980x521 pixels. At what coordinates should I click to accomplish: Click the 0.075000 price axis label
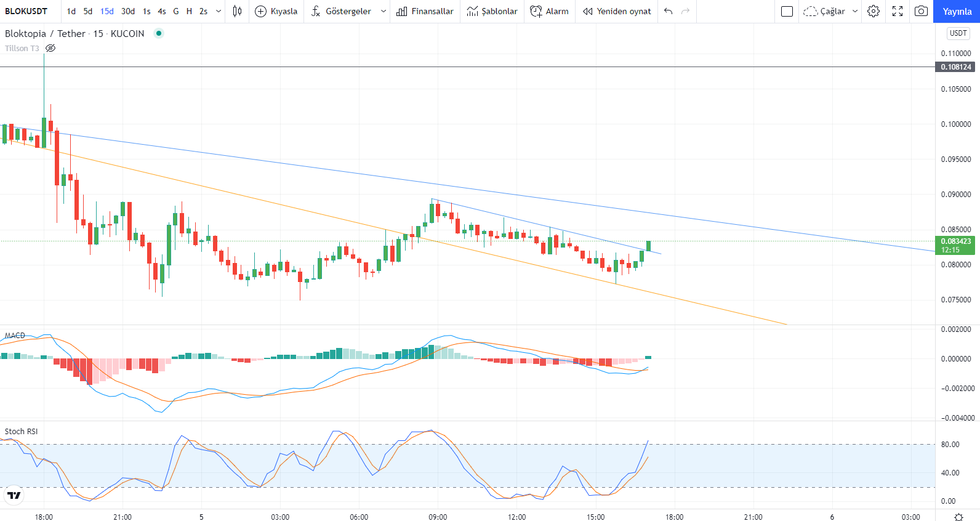(956, 300)
